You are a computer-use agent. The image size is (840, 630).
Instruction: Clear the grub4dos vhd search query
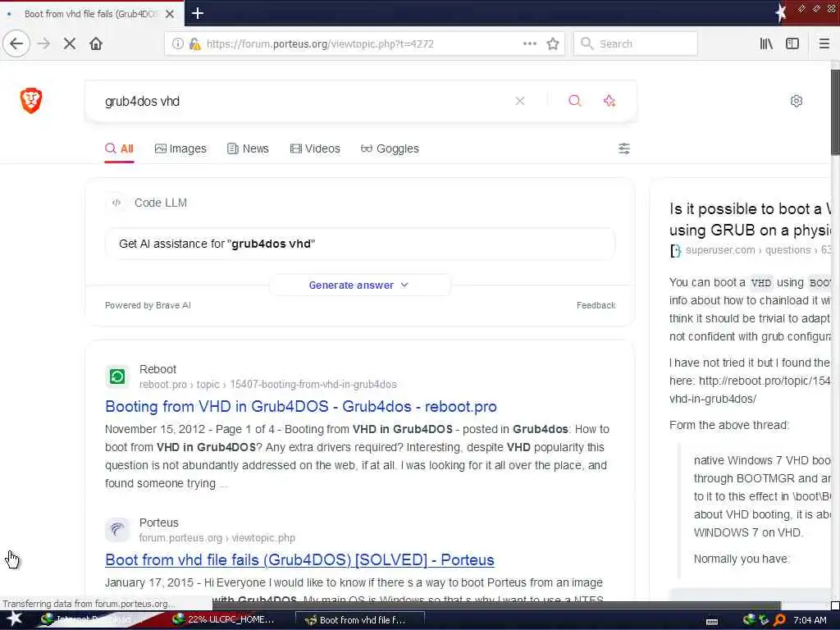(519, 101)
